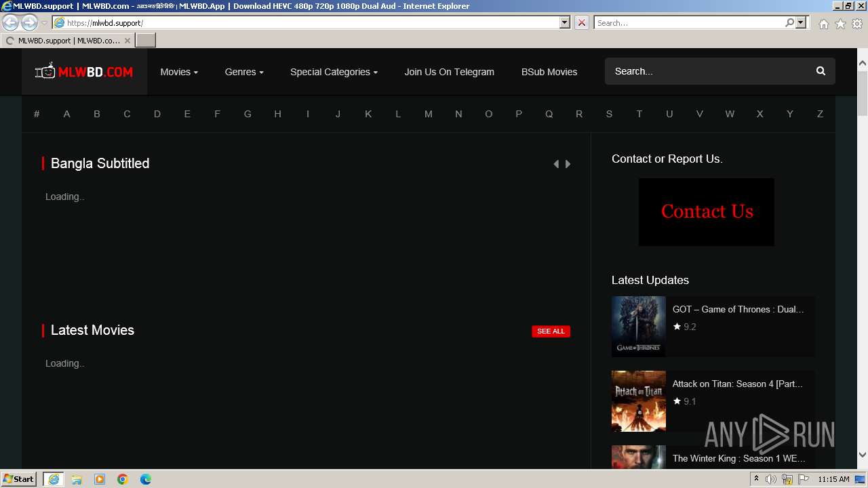Open Favorites star icon
The width and height of the screenshot is (868, 488).
840,24
